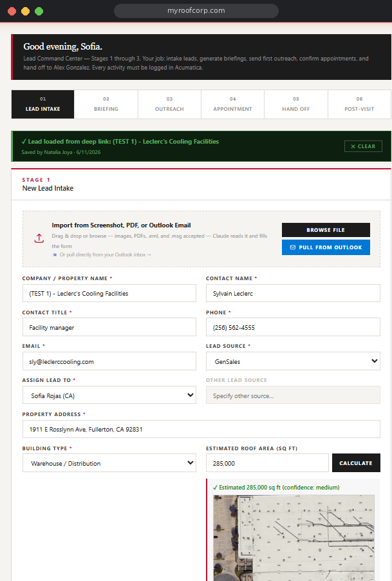Open the Lead Source dropdown
392x581 pixels.
coord(293,361)
